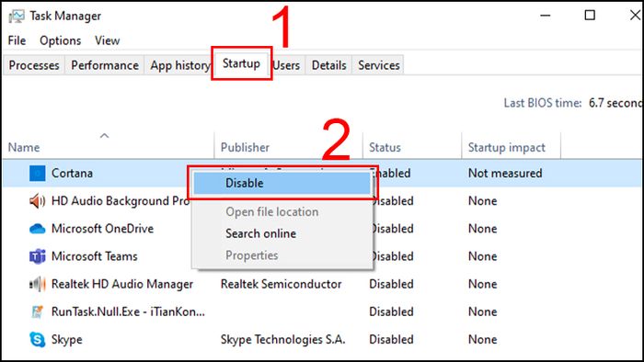The height and width of the screenshot is (362, 644).
Task: Click the Skype icon
Action: [38, 339]
